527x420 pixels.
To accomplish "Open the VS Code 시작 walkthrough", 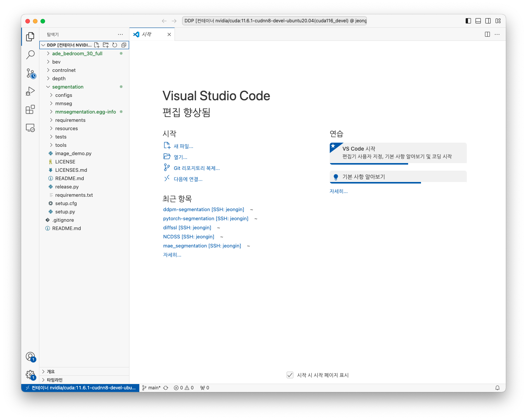I will 398,153.
